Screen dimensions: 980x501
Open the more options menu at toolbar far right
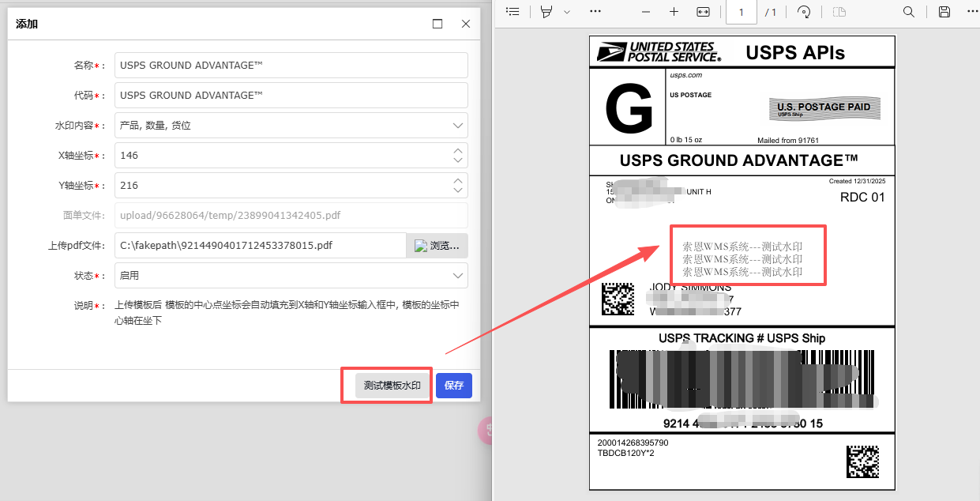pyautogui.click(x=972, y=12)
